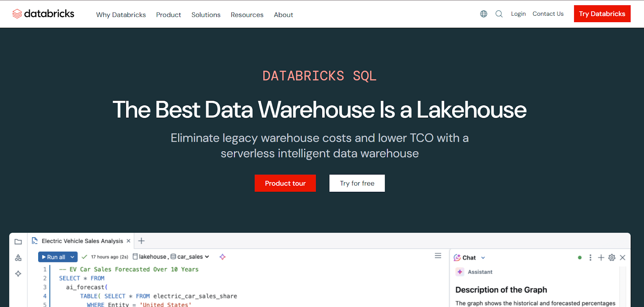Viewport: 644px width, 307px height.
Task: Add a new query tab with plus
Action: tap(141, 241)
